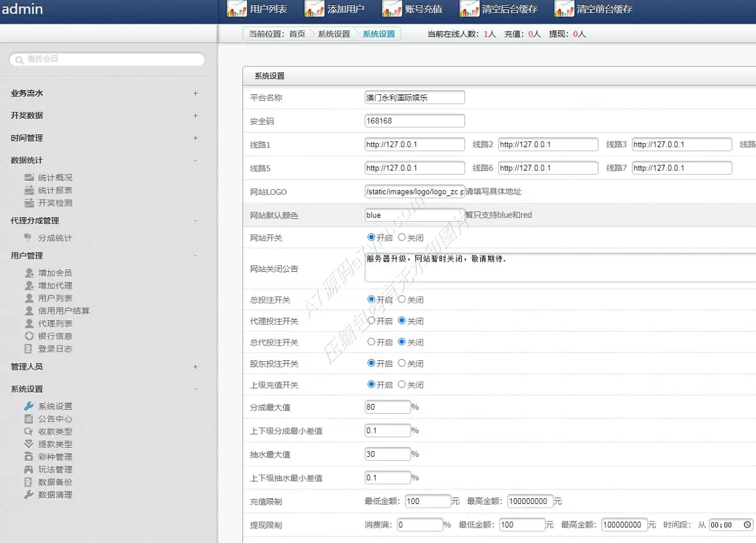The image size is (756, 543).
Task: Click the 网站默认颜色 input containing blue
Action: (415, 215)
